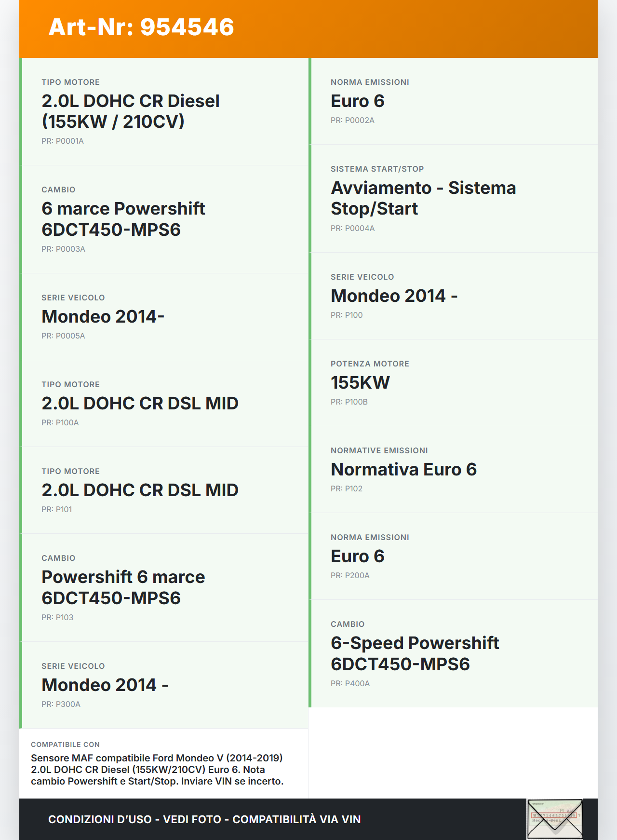The height and width of the screenshot is (840, 617).
Task: Click the 155KW engine power value
Action: tap(360, 383)
